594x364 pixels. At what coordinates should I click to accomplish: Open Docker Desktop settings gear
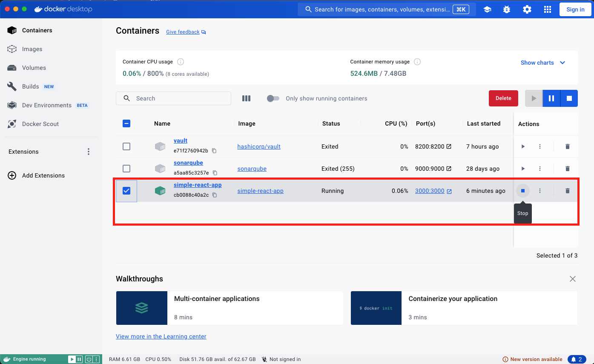pos(527,9)
